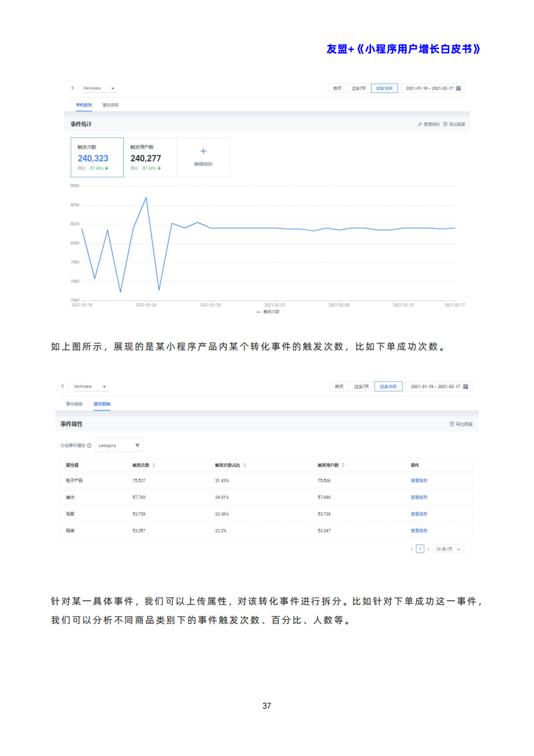
Task: Switch to 事件趋势 tab in bottom panel
Action: click(x=74, y=404)
